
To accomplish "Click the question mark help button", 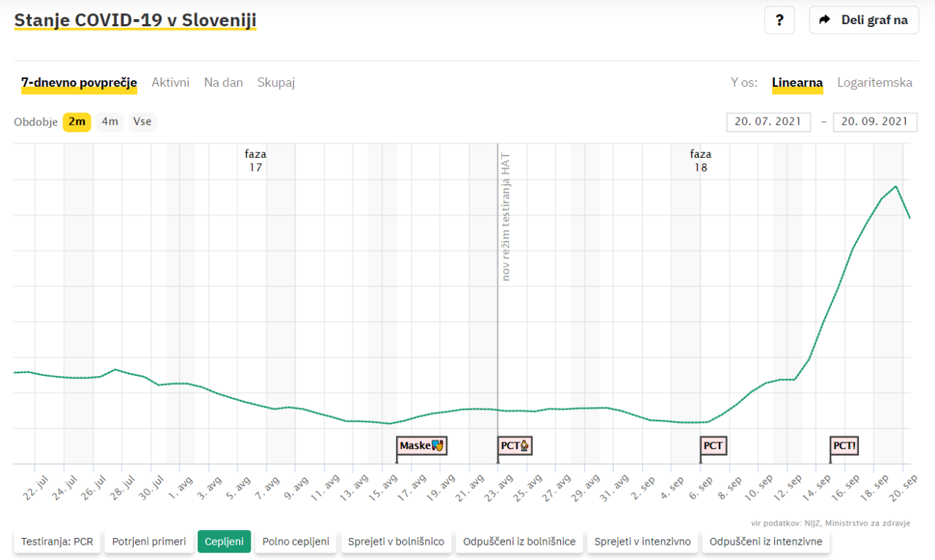I will click(x=779, y=20).
